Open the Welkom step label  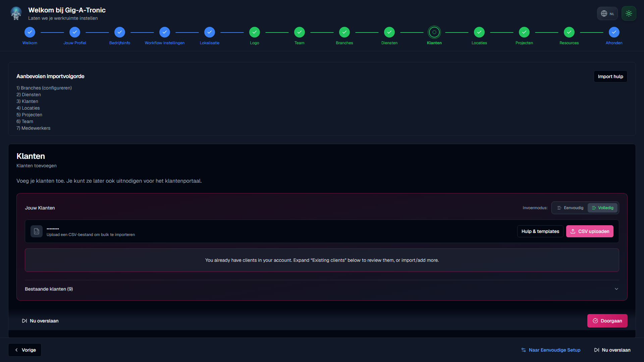30,43
